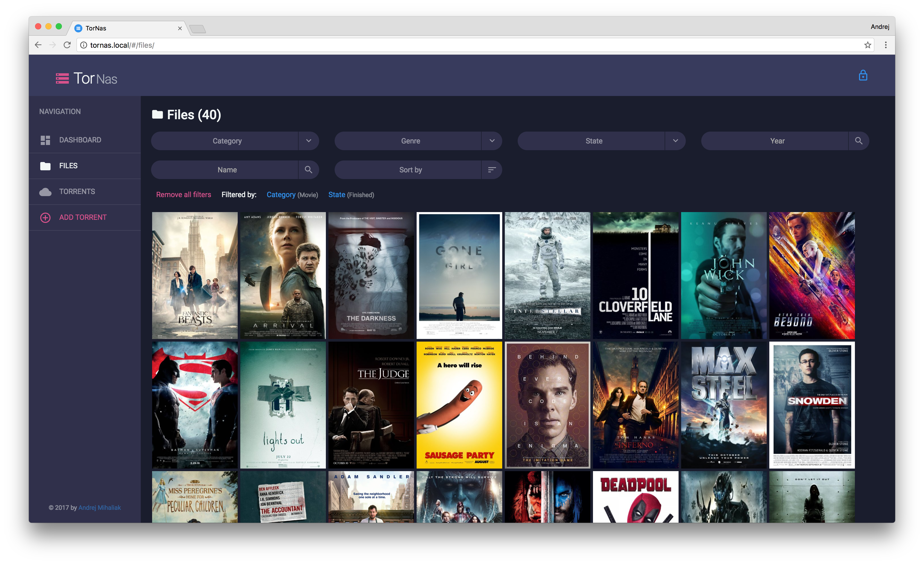Image resolution: width=924 pixels, height=564 pixels.
Task: Click the Name search magnifier icon
Action: 308,170
